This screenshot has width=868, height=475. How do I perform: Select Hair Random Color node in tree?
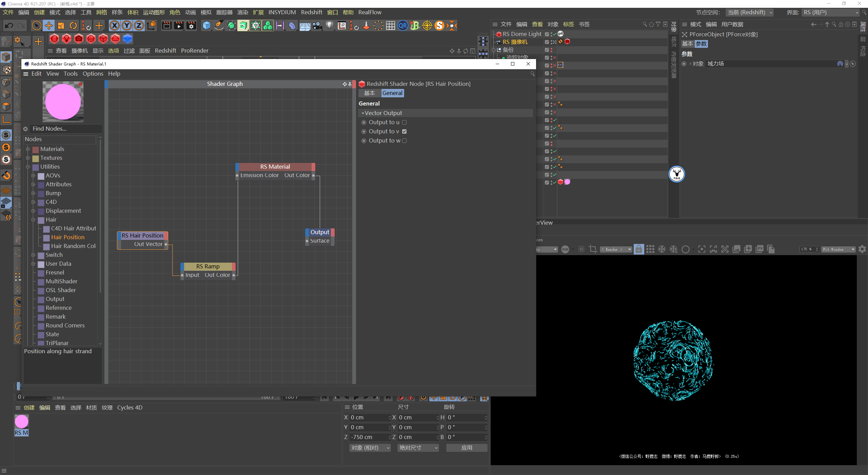[73, 246]
